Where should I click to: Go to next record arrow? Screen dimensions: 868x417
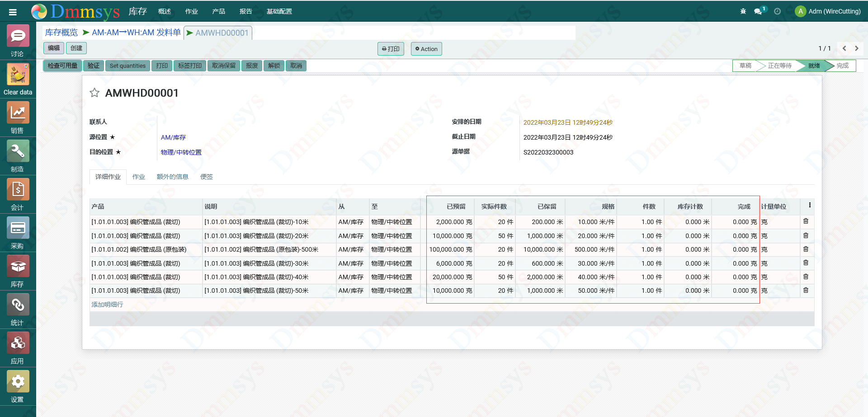[x=856, y=48]
